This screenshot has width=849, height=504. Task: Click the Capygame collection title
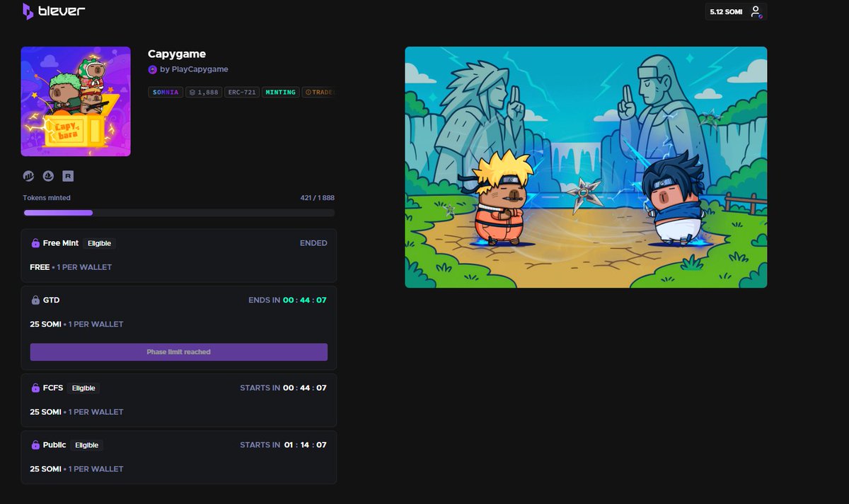(177, 54)
